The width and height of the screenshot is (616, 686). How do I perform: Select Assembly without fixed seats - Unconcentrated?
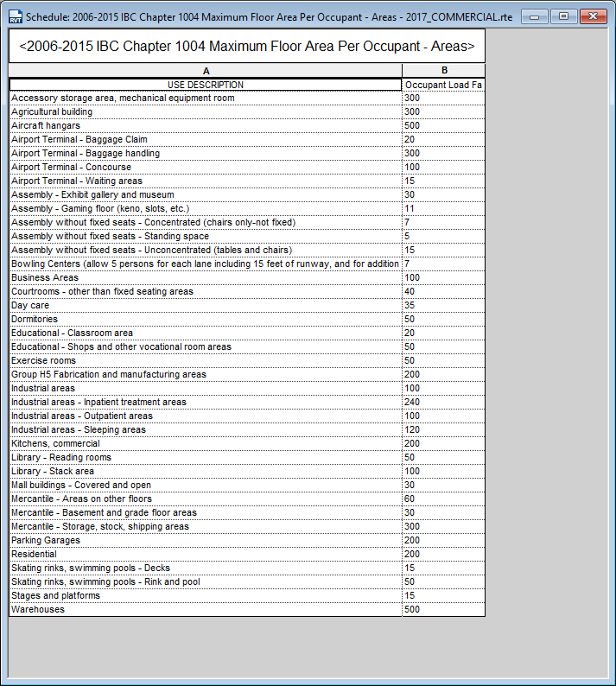tap(206, 250)
